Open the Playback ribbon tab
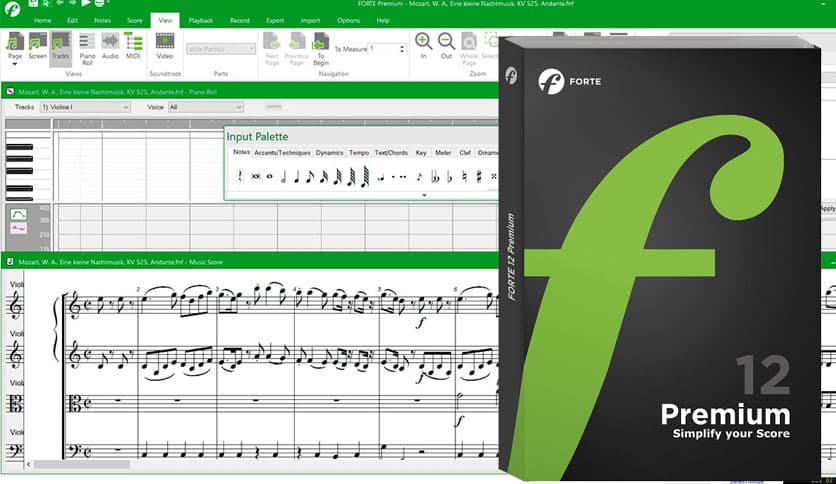This screenshot has height=484, width=836. coord(201,20)
